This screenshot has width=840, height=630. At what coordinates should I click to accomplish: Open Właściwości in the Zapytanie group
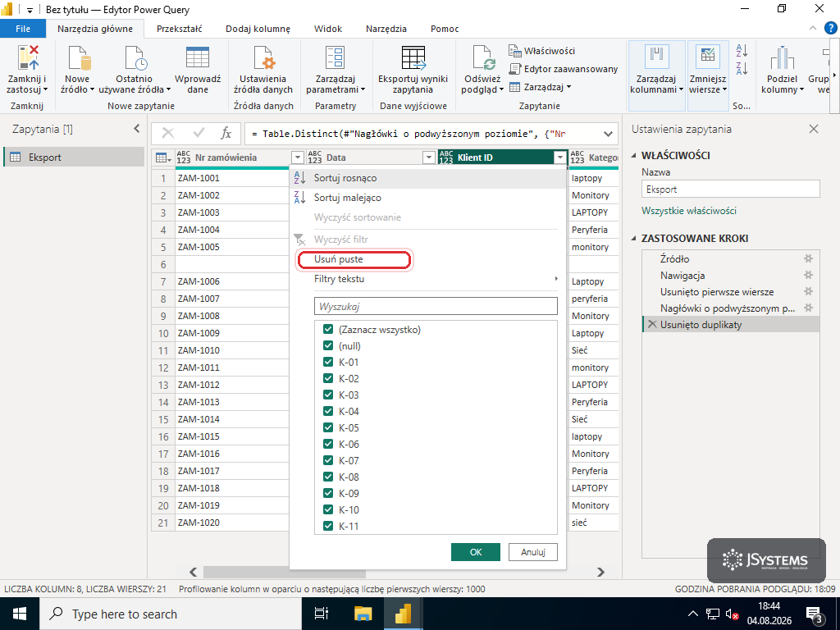point(541,51)
